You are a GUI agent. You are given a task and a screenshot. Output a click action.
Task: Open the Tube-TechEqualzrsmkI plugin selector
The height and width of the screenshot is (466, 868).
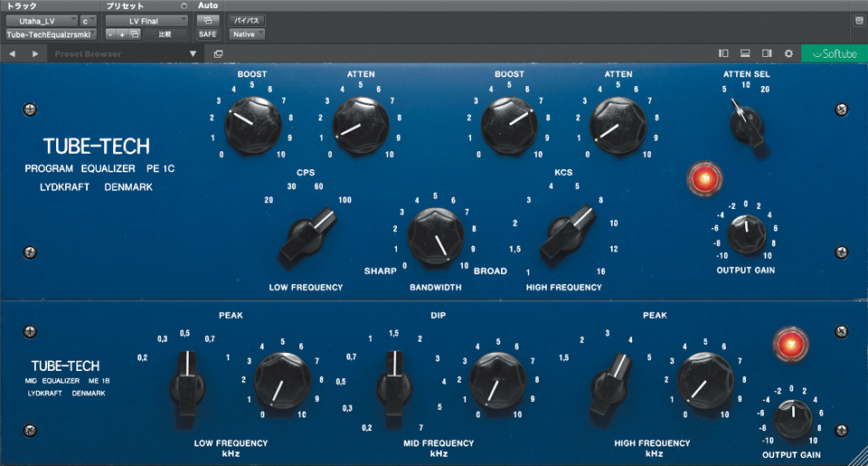(x=51, y=34)
